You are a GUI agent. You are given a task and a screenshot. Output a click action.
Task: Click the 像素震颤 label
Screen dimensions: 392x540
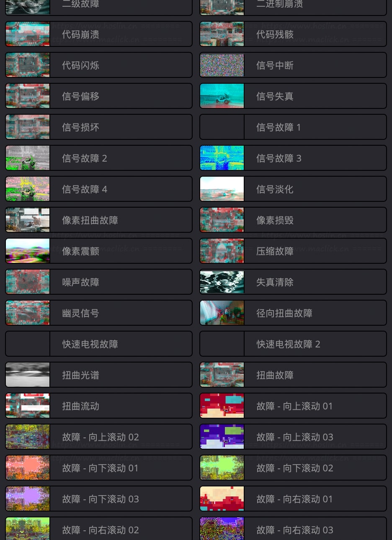(x=80, y=251)
